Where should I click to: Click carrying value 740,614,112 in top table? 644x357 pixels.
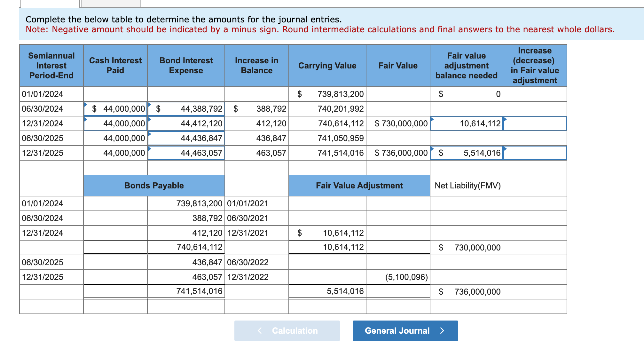[327, 123]
